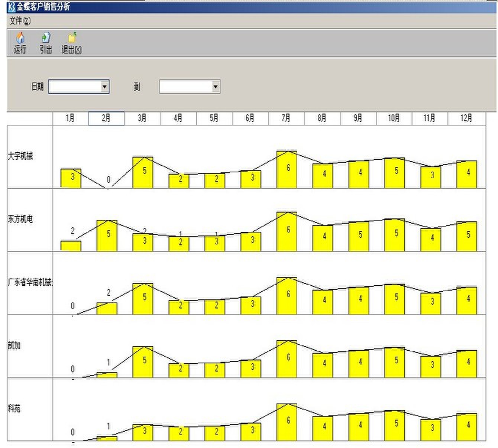This screenshot has width=498, height=448.
Task: Click the 1月 bar in the 大宇机械 row
Action: 71,178
